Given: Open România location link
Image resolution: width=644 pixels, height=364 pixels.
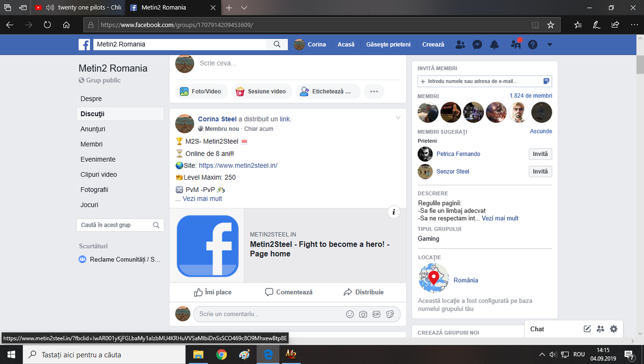Looking at the screenshot, I should coord(466,280).
